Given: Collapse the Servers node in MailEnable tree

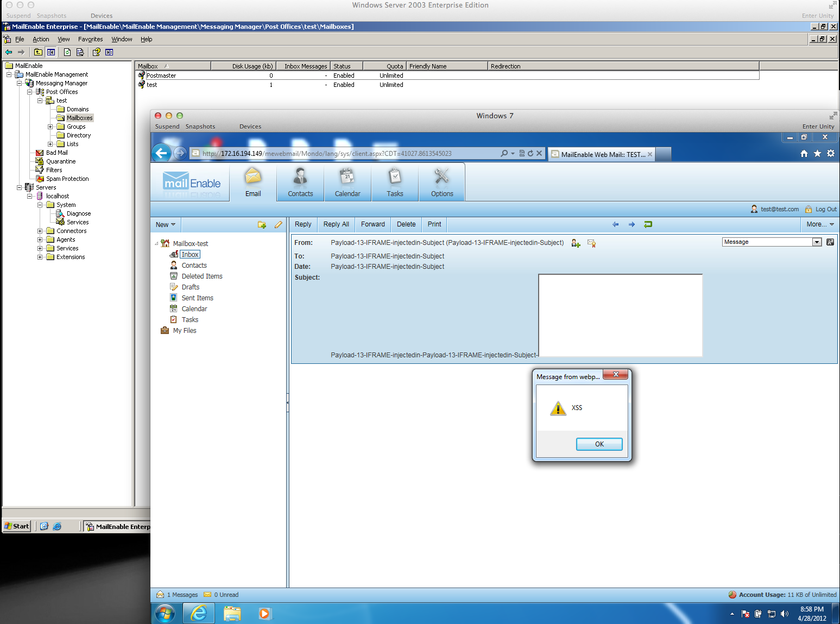Looking at the screenshot, I should click(19, 187).
